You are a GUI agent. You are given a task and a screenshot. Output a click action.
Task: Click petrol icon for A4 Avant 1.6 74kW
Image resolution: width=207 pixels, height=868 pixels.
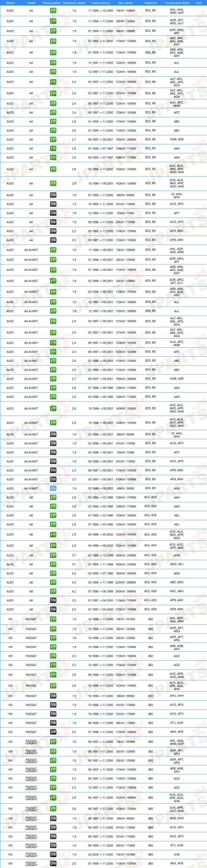(53, 250)
